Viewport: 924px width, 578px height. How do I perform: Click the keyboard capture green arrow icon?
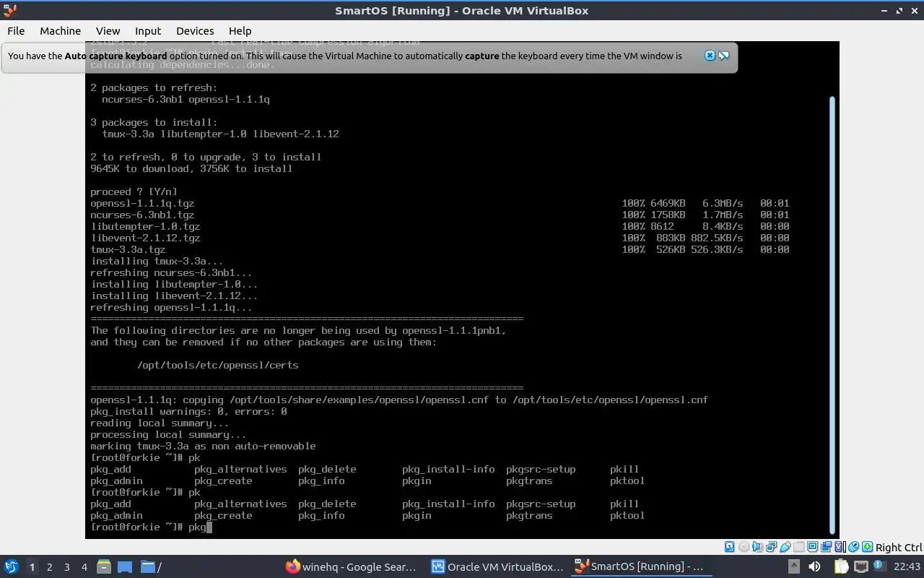coord(867,547)
